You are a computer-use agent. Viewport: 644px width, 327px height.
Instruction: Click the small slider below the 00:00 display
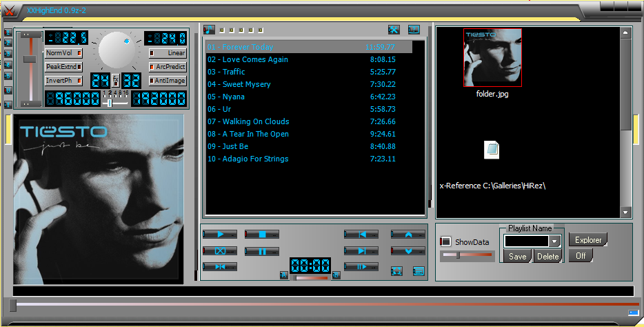pos(311,278)
